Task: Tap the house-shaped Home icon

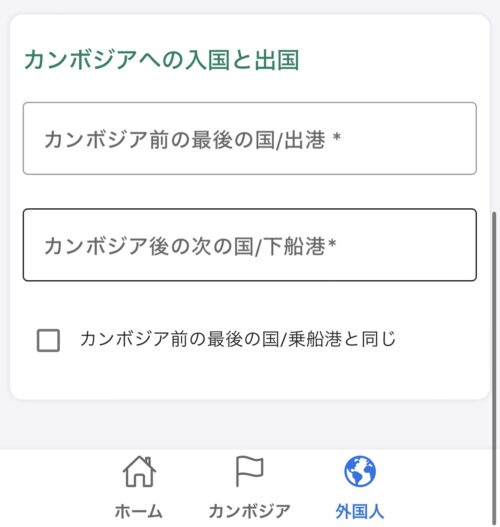Action: coord(139,471)
